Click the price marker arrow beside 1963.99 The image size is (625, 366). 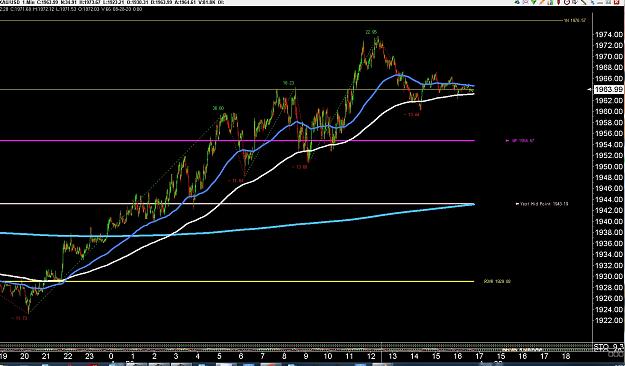pos(590,89)
